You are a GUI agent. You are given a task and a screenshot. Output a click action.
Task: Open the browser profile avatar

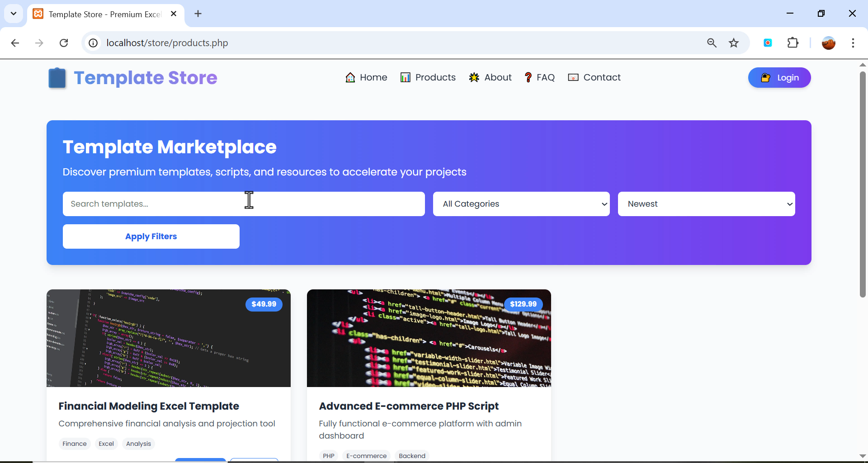tap(829, 43)
